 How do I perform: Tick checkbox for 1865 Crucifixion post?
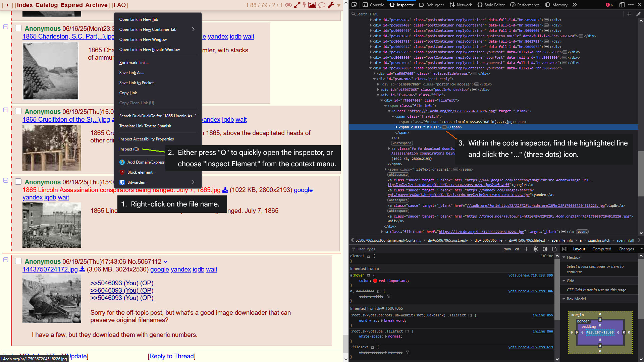[x=18, y=111]
